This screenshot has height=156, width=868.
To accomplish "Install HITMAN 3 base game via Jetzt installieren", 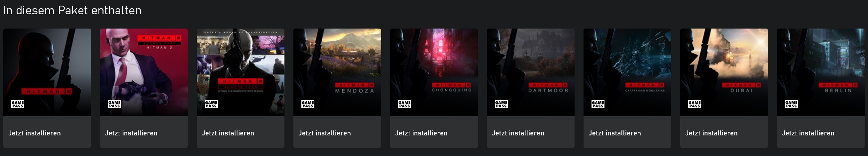I will 47,132.
